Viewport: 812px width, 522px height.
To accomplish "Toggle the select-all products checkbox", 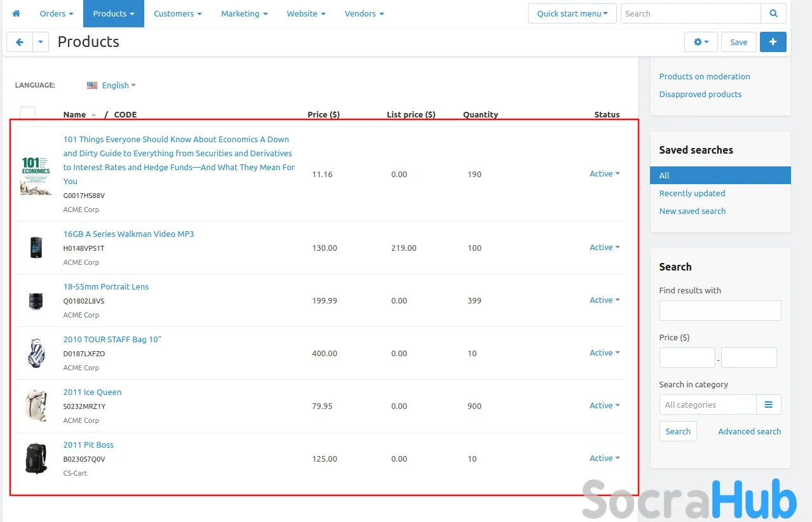I will (27, 114).
